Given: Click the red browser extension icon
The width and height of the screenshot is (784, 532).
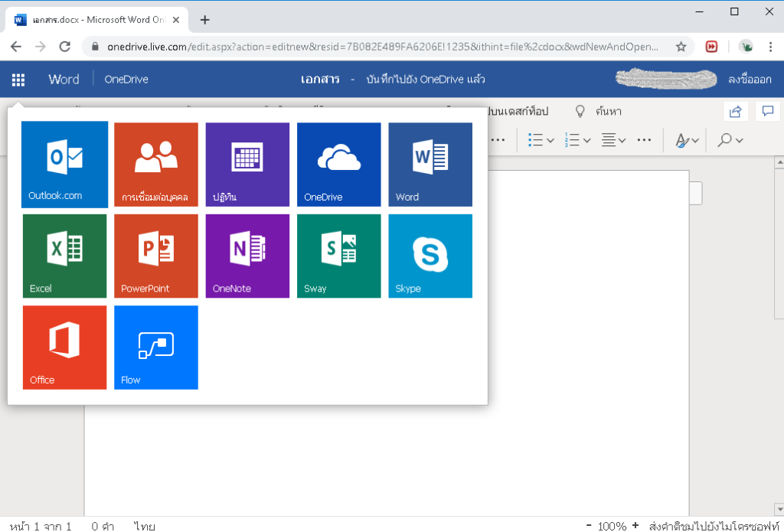Looking at the screenshot, I should click(711, 47).
